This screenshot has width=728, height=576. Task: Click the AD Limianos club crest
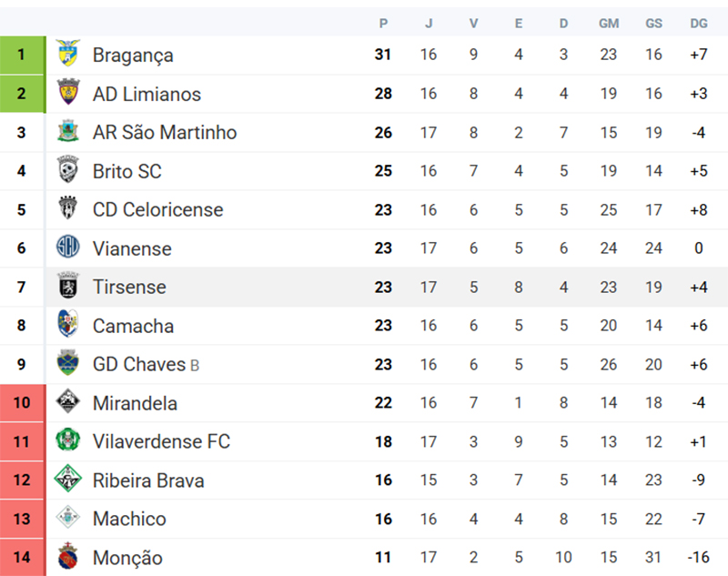(x=67, y=94)
